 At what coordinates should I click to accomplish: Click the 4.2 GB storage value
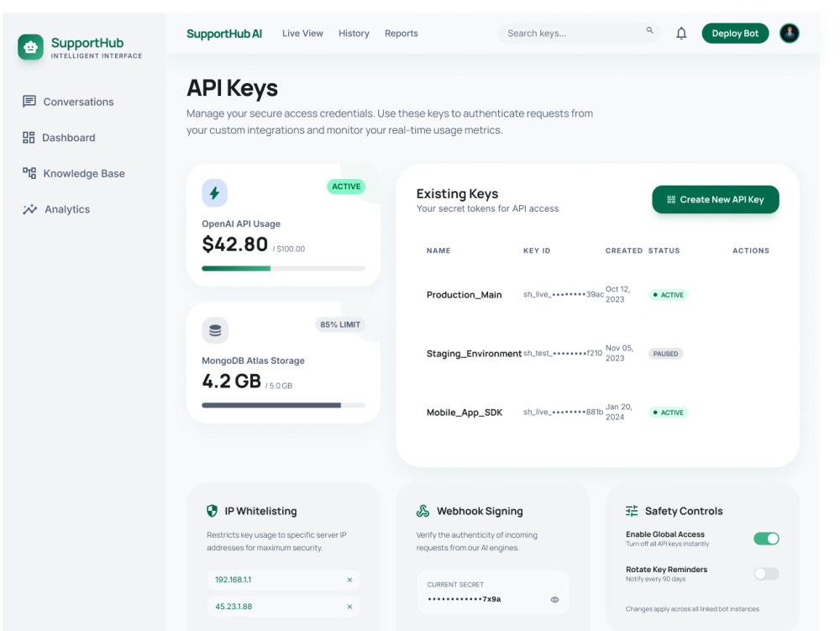coord(232,381)
